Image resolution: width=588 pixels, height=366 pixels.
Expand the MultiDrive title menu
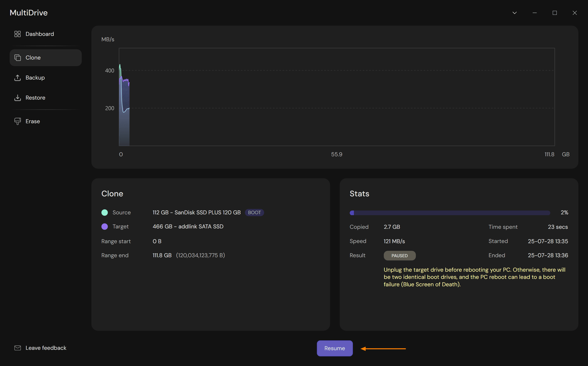(28, 13)
